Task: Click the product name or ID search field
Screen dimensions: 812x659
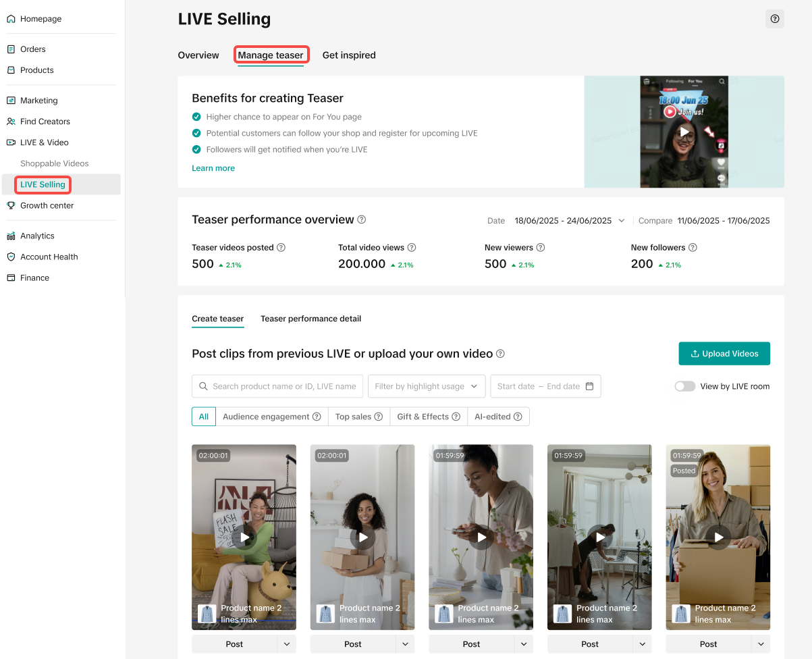Action: [283, 386]
